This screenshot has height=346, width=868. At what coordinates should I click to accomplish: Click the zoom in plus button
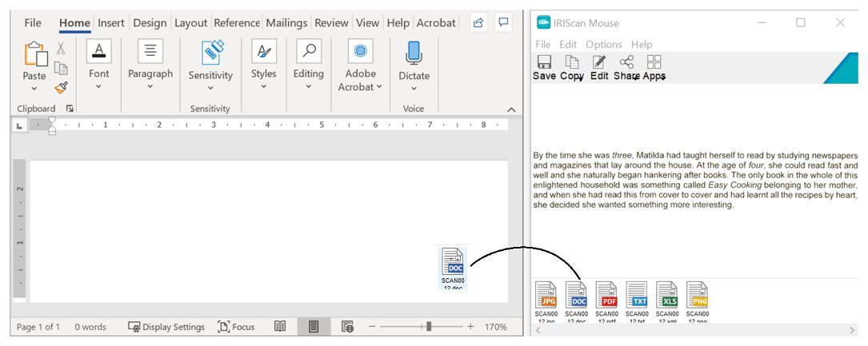click(470, 327)
